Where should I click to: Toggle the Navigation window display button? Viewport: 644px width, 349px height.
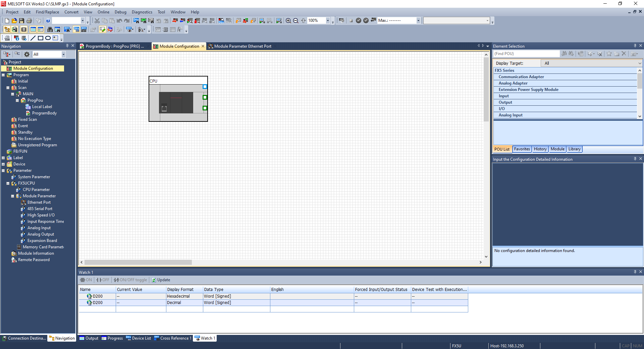point(7,29)
